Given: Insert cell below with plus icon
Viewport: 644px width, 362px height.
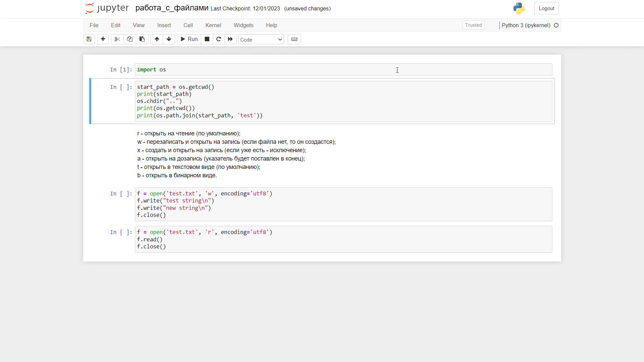Looking at the screenshot, I should [x=103, y=39].
